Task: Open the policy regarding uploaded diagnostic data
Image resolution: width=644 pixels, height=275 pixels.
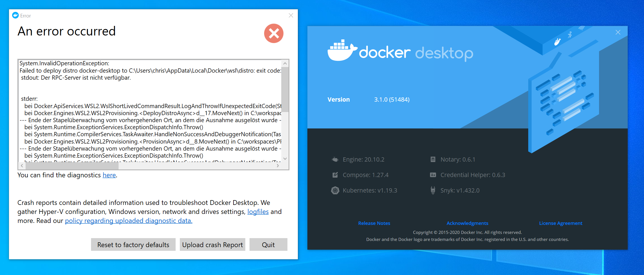Action: pos(128,221)
